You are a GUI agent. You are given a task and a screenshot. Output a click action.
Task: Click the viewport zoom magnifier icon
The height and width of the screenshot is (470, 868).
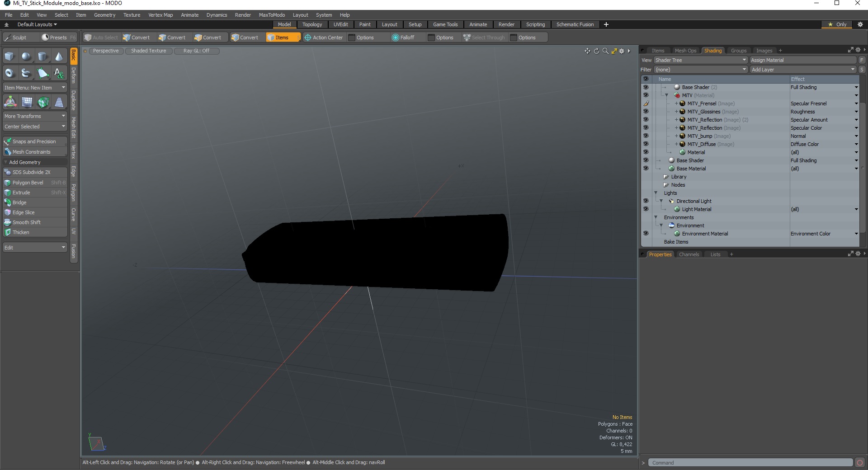pos(605,51)
